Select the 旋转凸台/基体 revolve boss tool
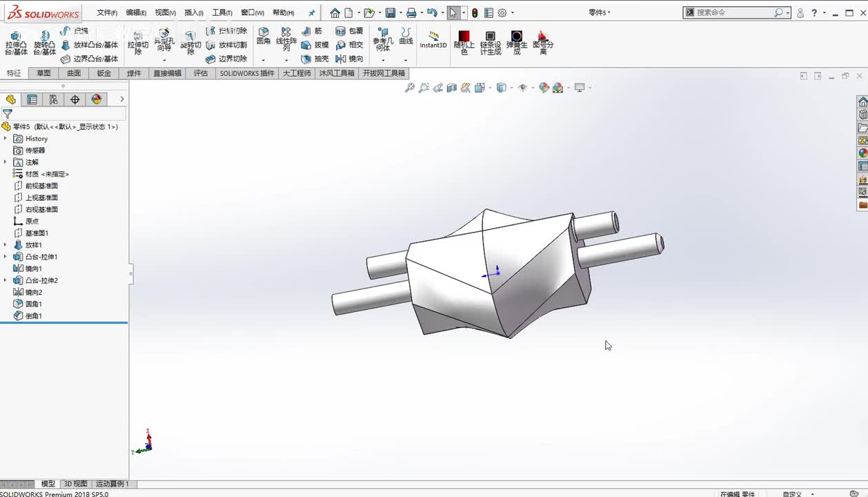 coord(45,43)
